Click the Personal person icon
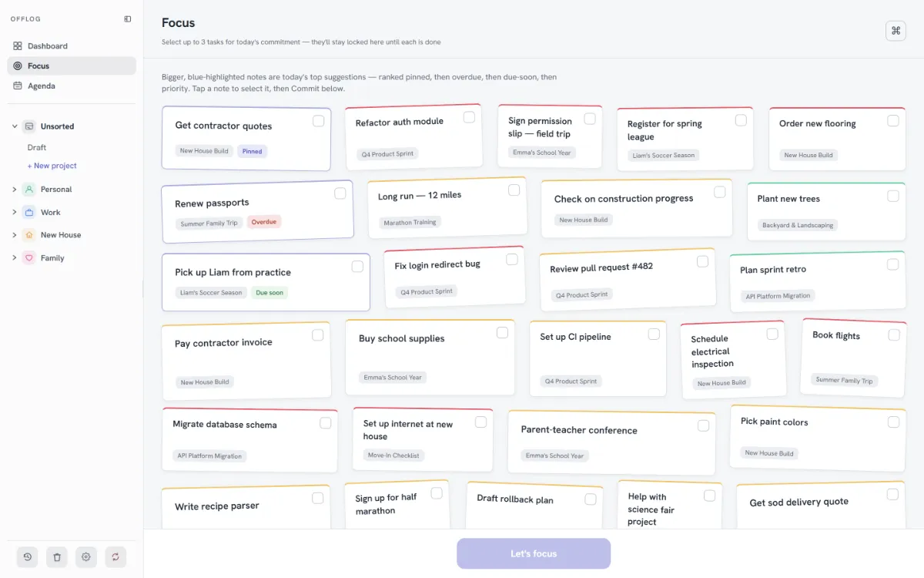The image size is (924, 578). 28,189
